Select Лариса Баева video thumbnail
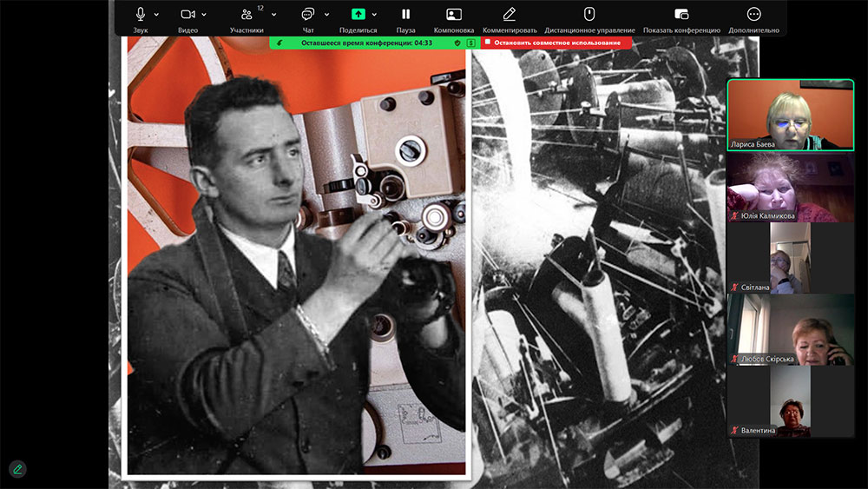Screen dimensions: 868x489 790,116
